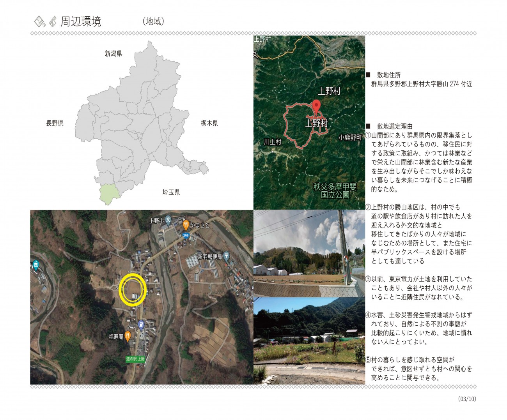Open the upper site photo with greenhouses

click(x=309, y=254)
